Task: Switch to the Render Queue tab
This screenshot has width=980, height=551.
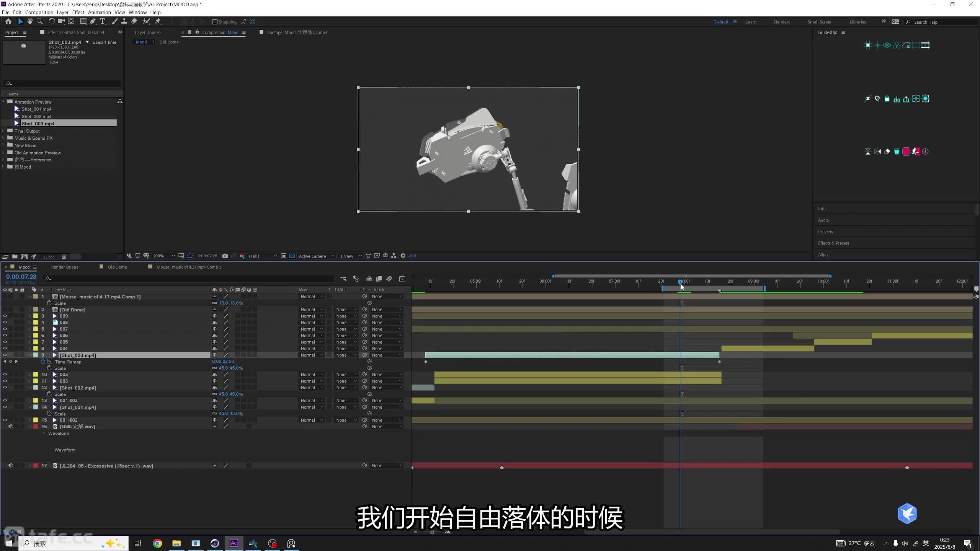Action: tap(65, 267)
